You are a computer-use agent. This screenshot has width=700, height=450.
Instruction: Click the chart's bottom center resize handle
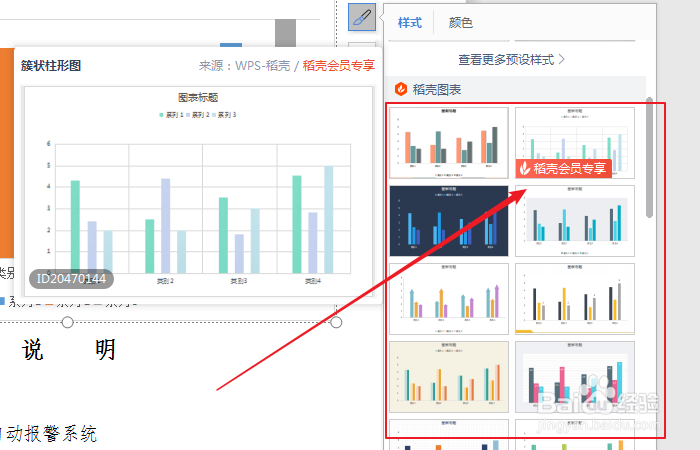coord(67,322)
